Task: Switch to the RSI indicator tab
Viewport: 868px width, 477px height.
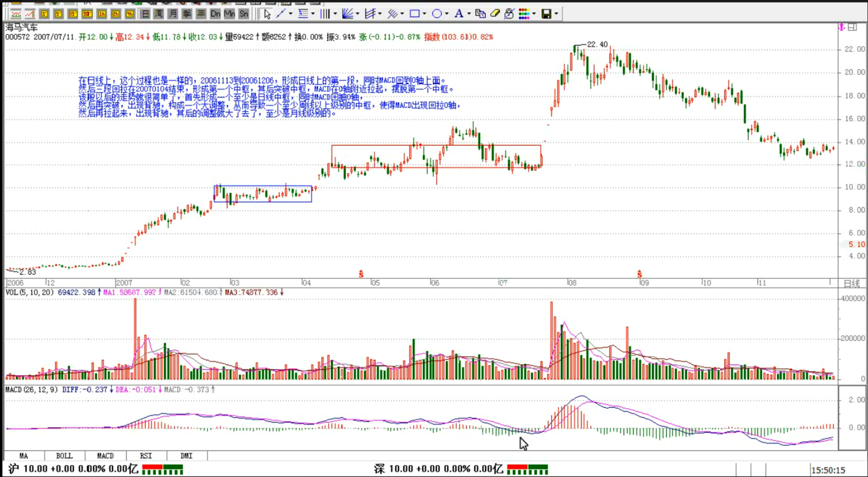Action: point(146,456)
